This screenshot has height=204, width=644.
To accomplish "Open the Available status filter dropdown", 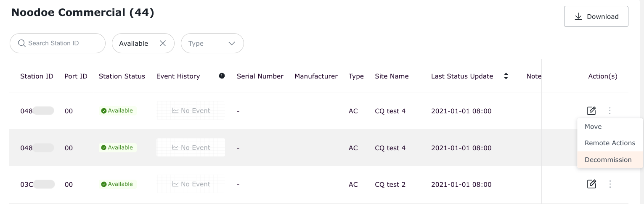I will click(134, 43).
